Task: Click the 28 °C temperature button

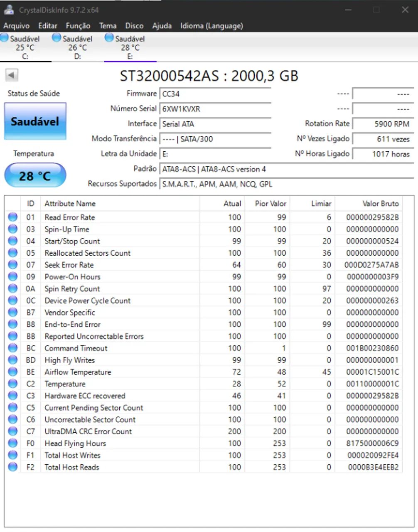Action: point(35,175)
